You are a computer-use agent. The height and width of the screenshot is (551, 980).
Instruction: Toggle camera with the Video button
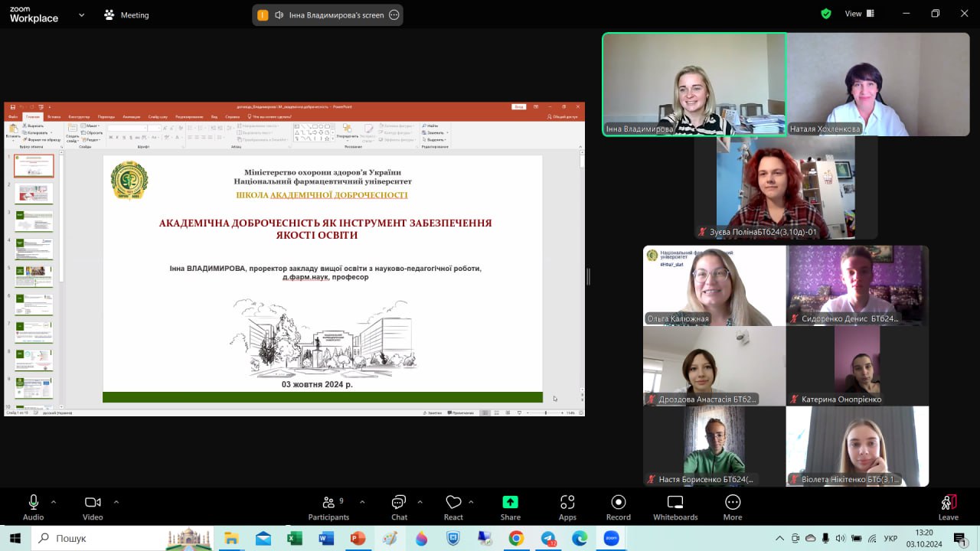point(93,508)
